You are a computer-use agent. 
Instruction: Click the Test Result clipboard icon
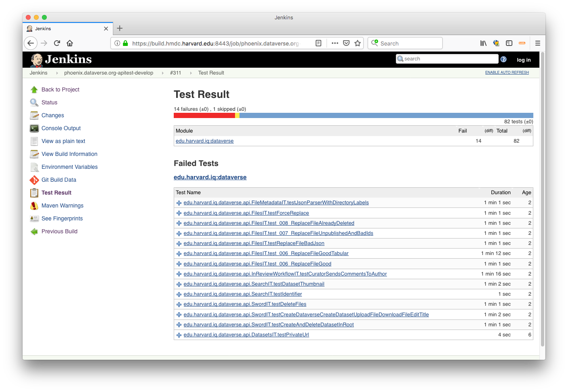coord(34,193)
